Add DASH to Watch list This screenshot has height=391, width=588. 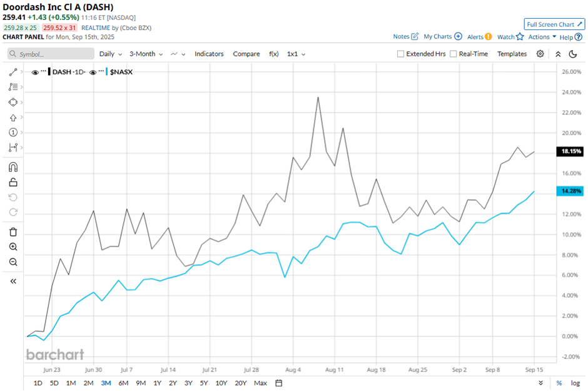coord(520,36)
